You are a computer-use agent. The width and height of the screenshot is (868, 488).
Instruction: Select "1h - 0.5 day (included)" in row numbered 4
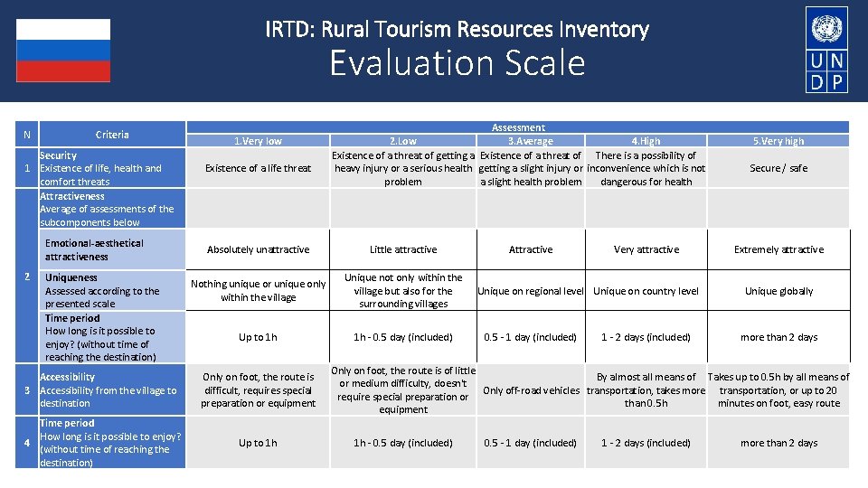[x=403, y=443]
